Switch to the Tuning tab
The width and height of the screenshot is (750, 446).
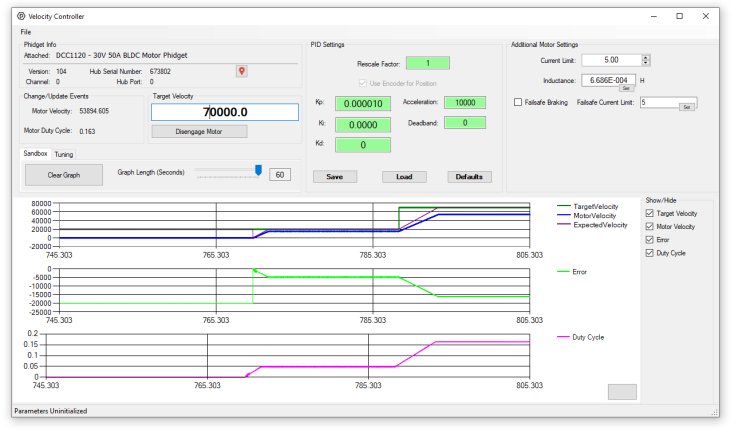(64, 154)
